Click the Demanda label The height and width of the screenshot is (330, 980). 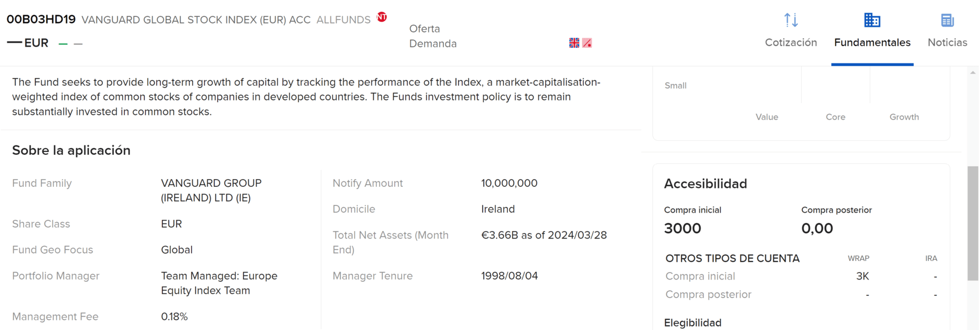click(x=433, y=44)
